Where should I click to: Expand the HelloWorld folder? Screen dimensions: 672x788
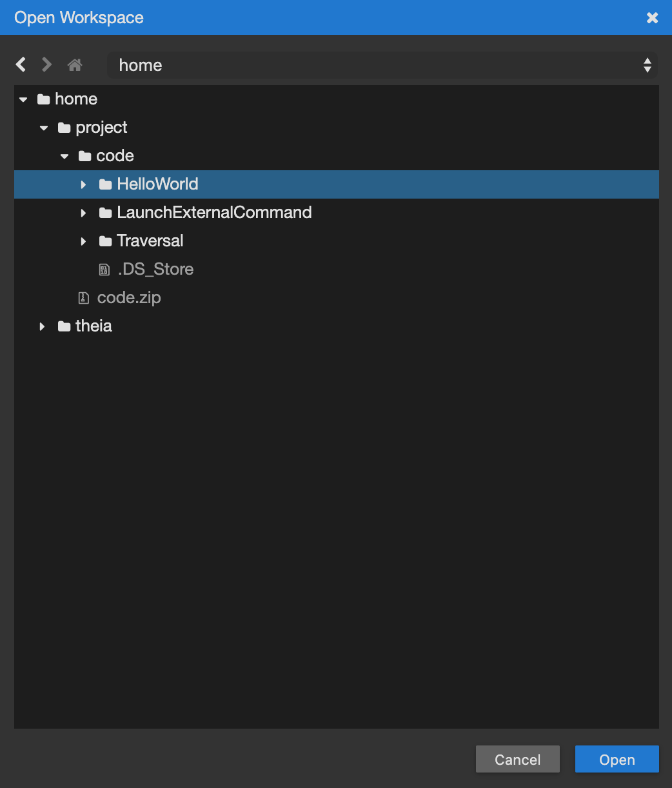click(83, 185)
